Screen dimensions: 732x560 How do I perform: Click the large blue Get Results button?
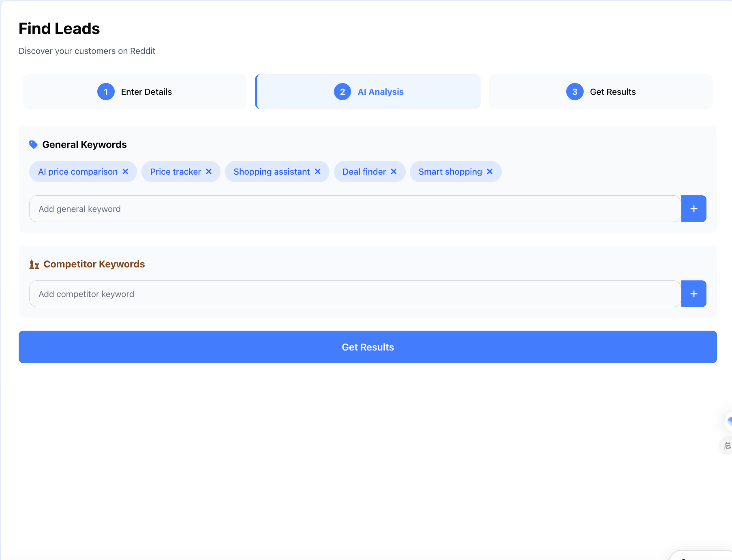pos(368,347)
